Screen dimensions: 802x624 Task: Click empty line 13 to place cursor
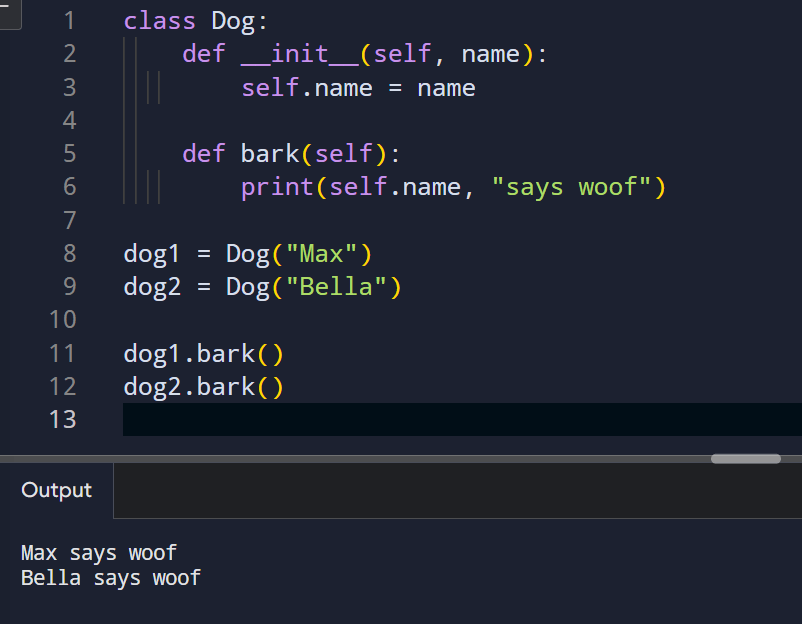click(200, 419)
